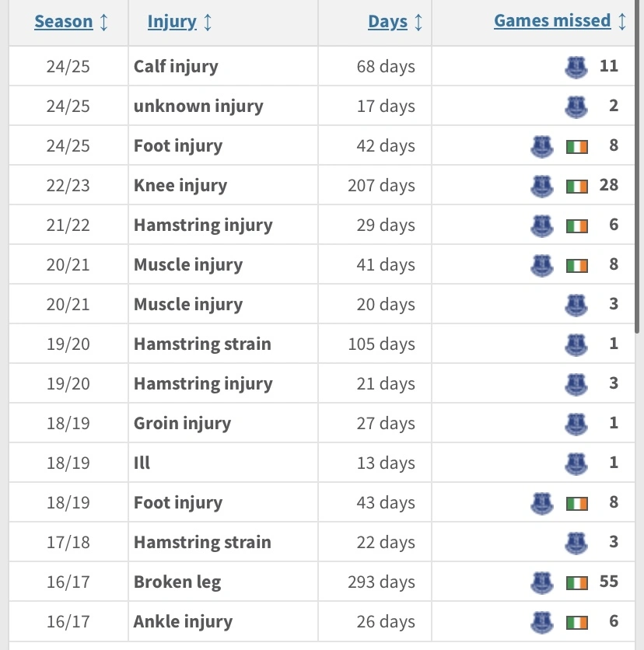
Task: Click the Ireland flag in Knee injury row
Action: pos(577,185)
